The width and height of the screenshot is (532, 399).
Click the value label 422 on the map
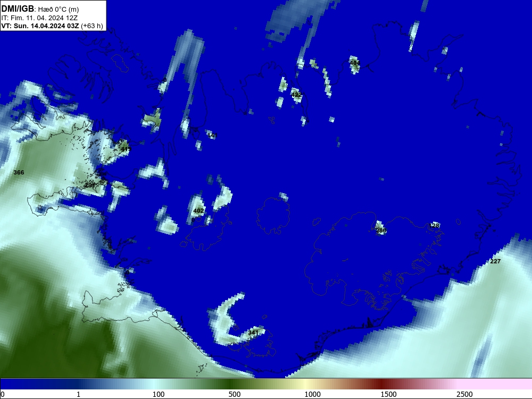(x=296, y=95)
